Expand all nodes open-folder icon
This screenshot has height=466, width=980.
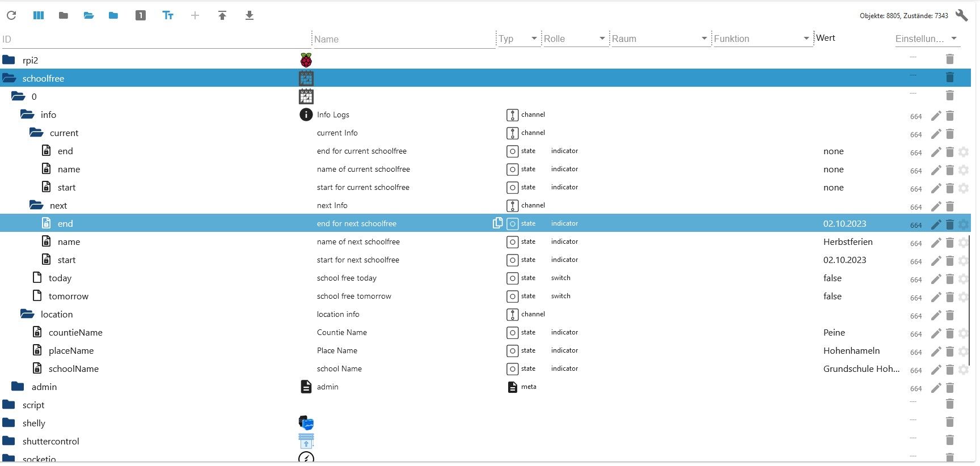coord(88,15)
